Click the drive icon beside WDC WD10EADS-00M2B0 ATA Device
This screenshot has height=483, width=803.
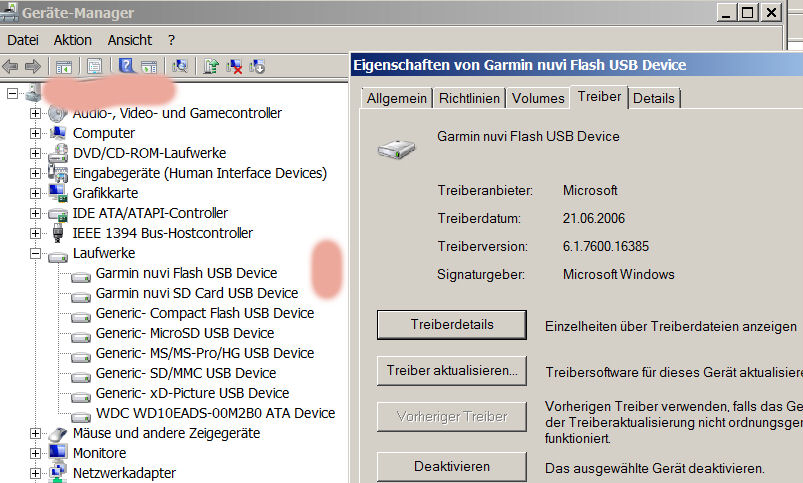[x=81, y=416]
